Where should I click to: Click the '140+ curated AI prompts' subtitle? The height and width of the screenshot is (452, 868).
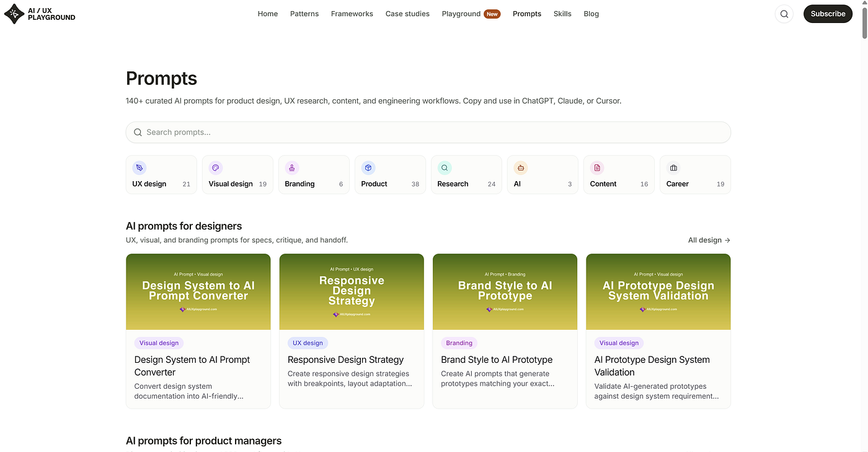pos(373,100)
